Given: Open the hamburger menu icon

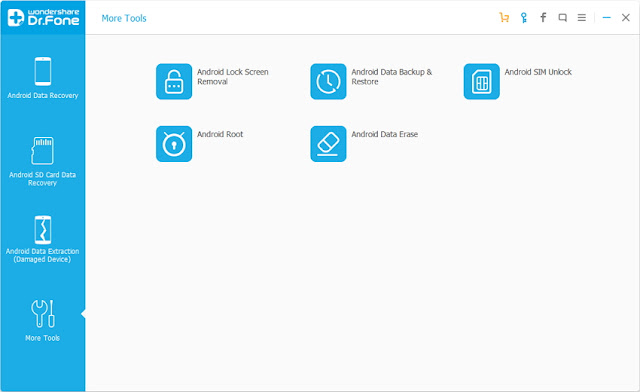Looking at the screenshot, I should click(x=582, y=18).
